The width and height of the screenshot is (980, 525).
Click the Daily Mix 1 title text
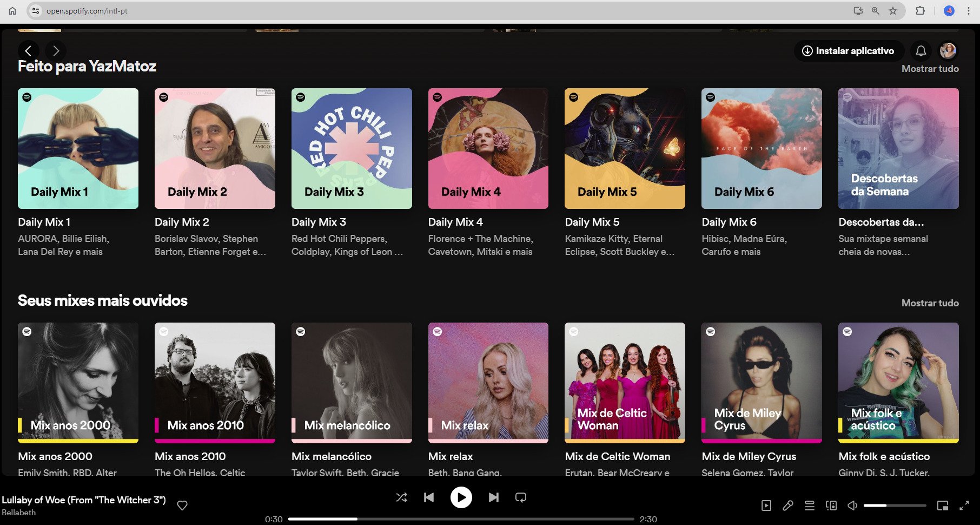coord(44,222)
